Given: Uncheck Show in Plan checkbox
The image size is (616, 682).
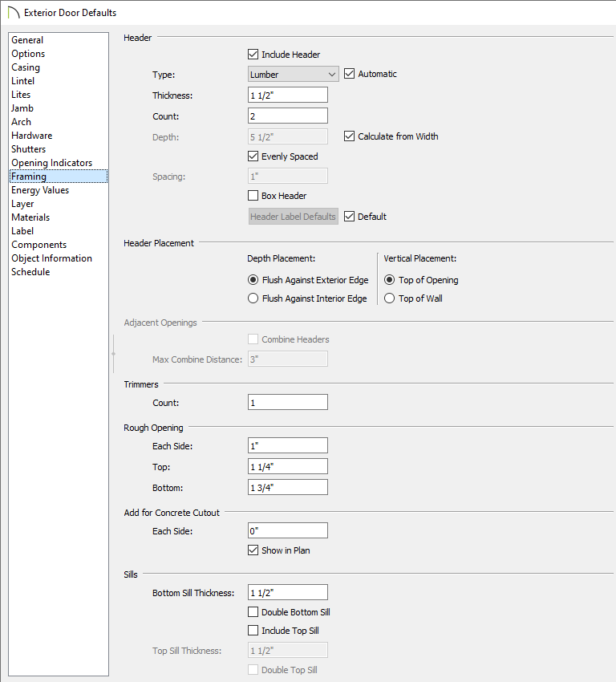Looking at the screenshot, I should [253, 550].
